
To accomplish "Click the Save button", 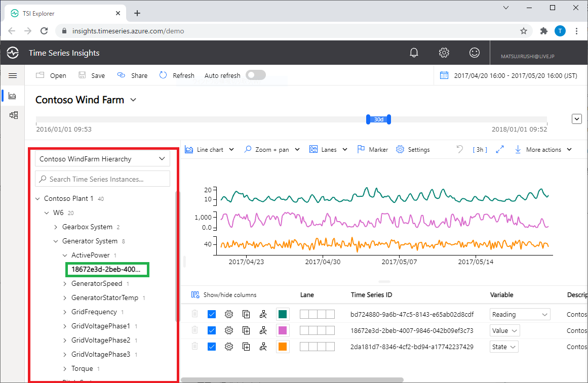I will tap(92, 75).
